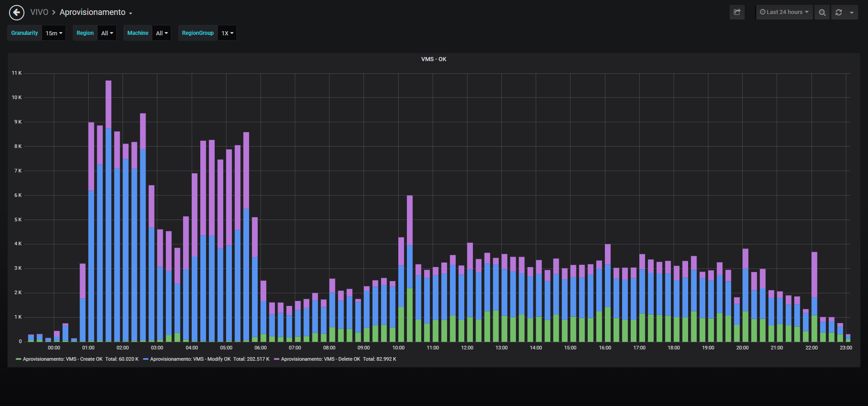This screenshot has width=868, height=406.
Task: Click the 16:00 x-axis time label
Action: coord(605,348)
